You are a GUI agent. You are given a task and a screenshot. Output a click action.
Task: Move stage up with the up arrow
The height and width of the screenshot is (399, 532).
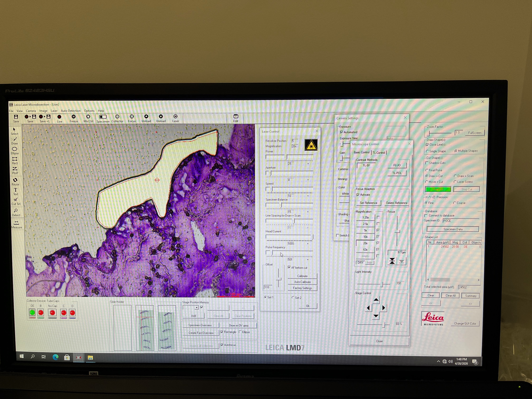point(376,300)
